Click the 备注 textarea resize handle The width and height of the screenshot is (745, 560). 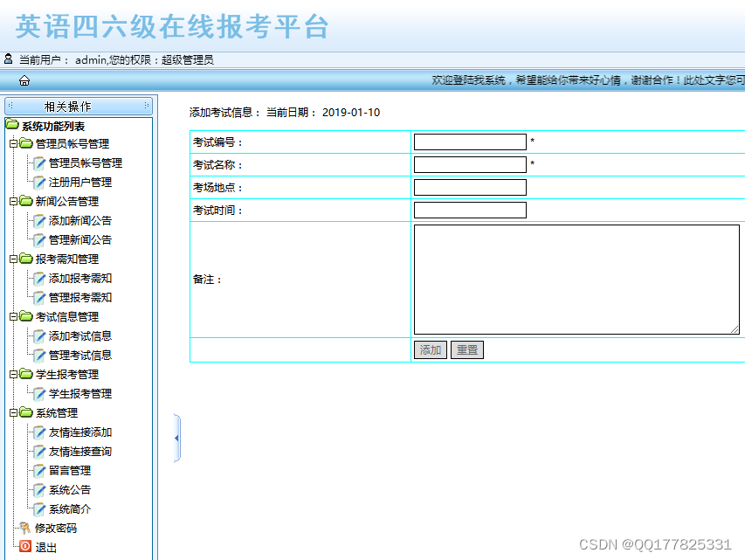[x=735, y=329]
